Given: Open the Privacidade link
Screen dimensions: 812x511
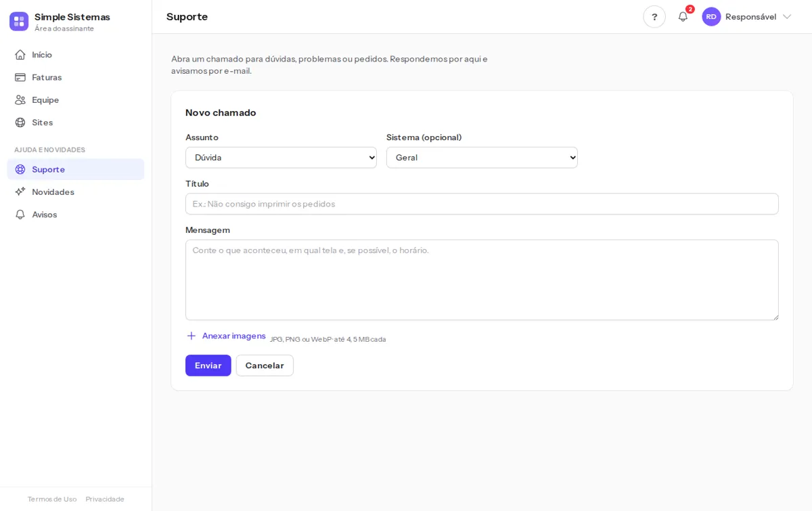Looking at the screenshot, I should coord(105,499).
